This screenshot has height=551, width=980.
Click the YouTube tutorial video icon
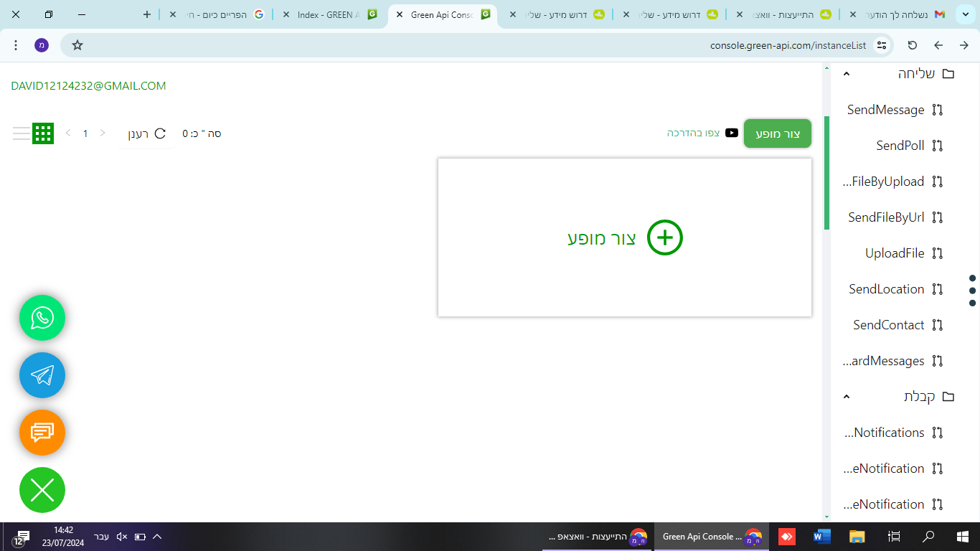click(x=732, y=133)
